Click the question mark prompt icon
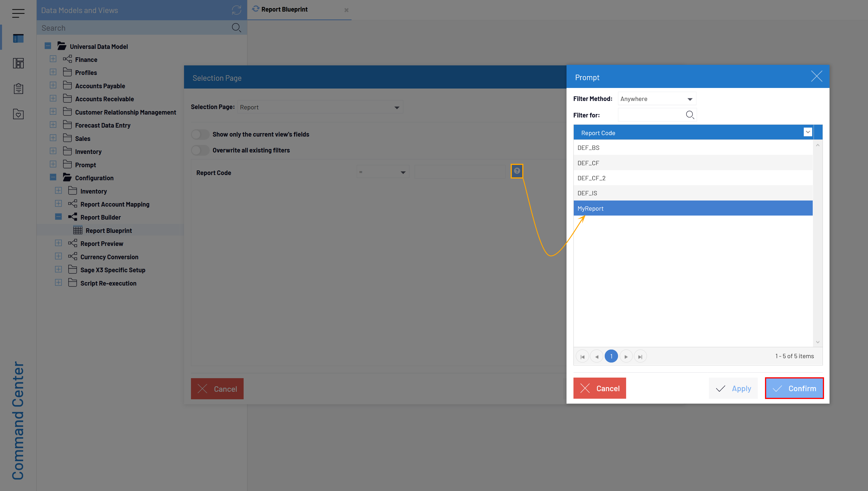 pyautogui.click(x=517, y=171)
